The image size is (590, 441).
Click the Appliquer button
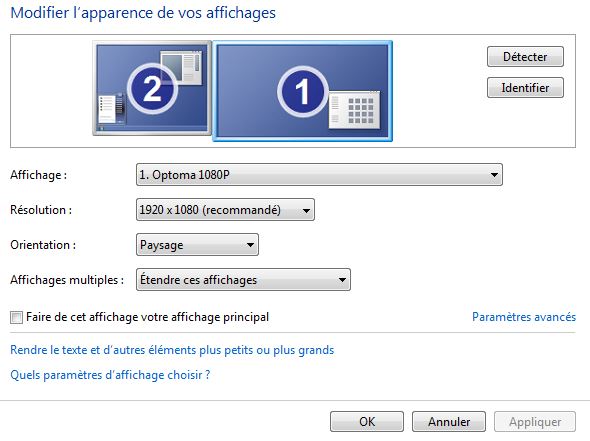[x=535, y=421]
